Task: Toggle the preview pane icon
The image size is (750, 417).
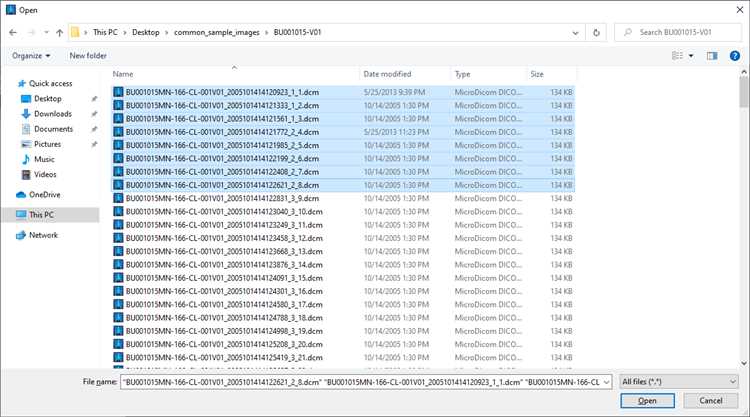Action: tap(712, 56)
